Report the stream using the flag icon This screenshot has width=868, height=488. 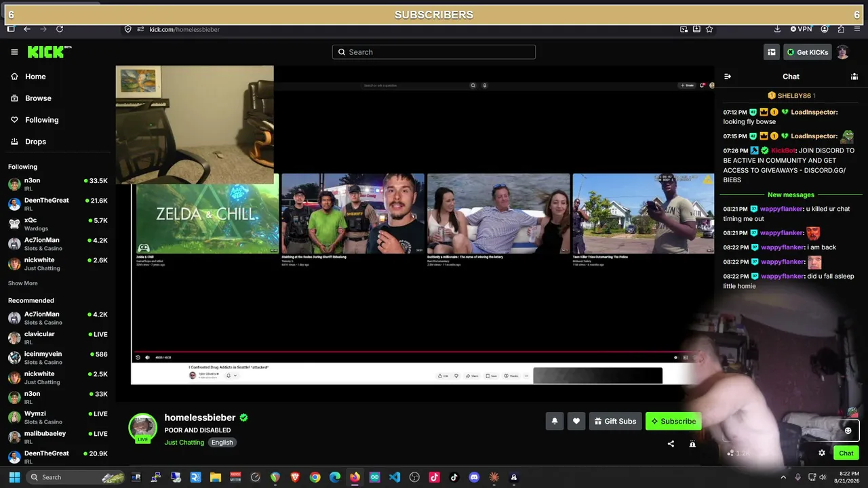692,444
